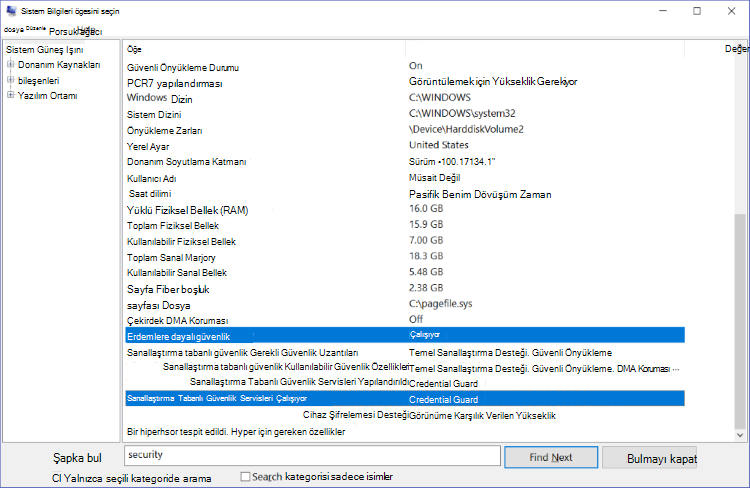Click the scrollbar down arrow
The width and height of the screenshot is (750, 488).
pyautogui.click(x=740, y=435)
